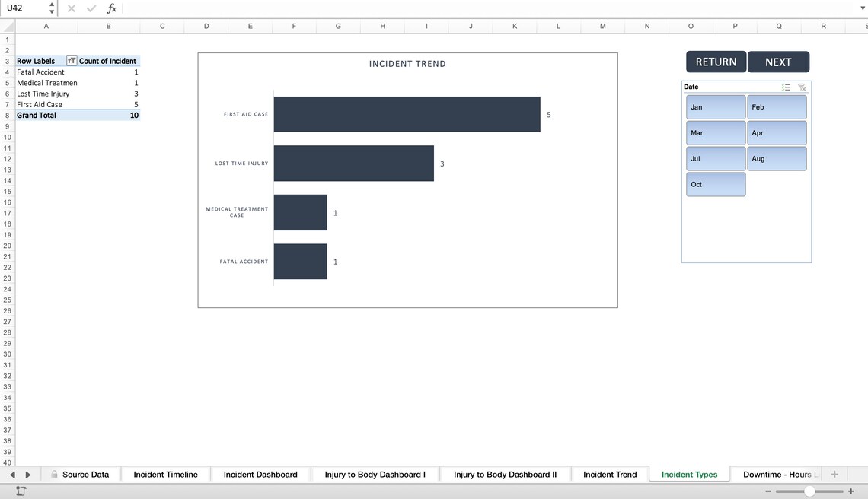The width and height of the screenshot is (868, 499).
Task: Clear the Date slicer filter with funnel icon
Action: 803,87
